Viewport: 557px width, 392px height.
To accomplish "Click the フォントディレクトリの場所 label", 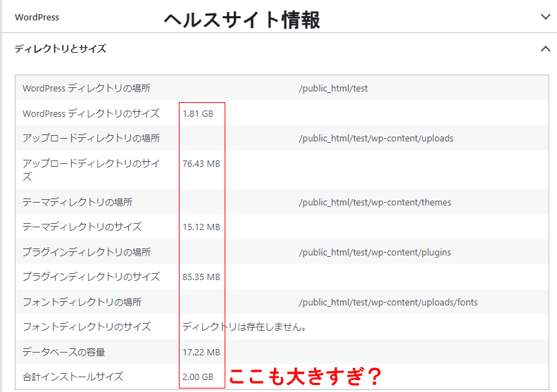I will (x=82, y=302).
